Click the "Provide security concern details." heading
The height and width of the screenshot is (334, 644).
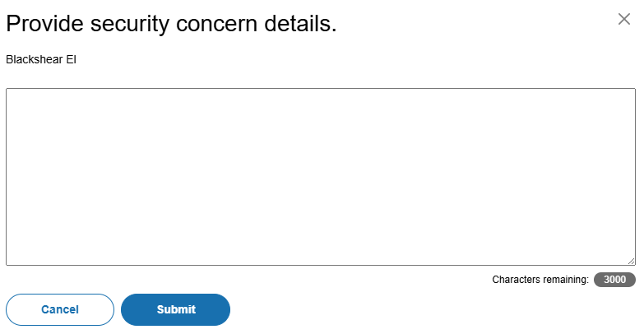tap(171, 24)
